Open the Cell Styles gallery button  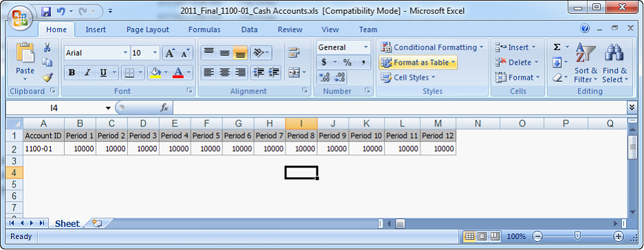pyautogui.click(x=408, y=78)
